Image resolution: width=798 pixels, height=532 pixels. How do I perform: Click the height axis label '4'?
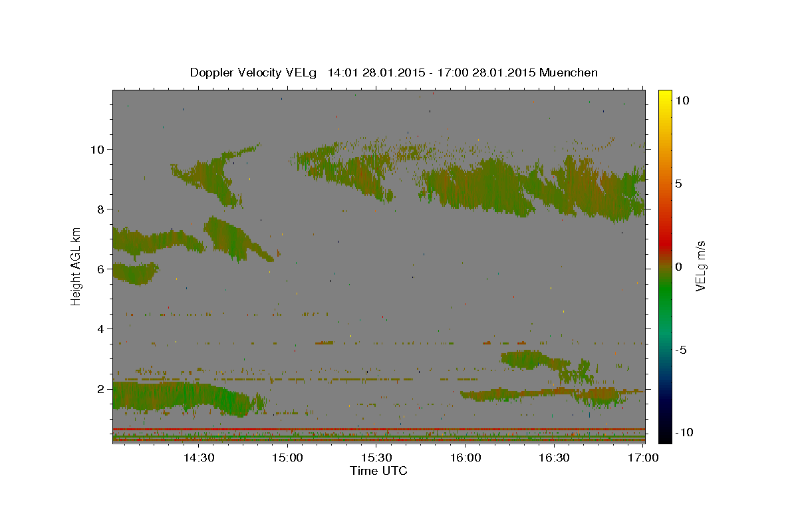(100, 329)
